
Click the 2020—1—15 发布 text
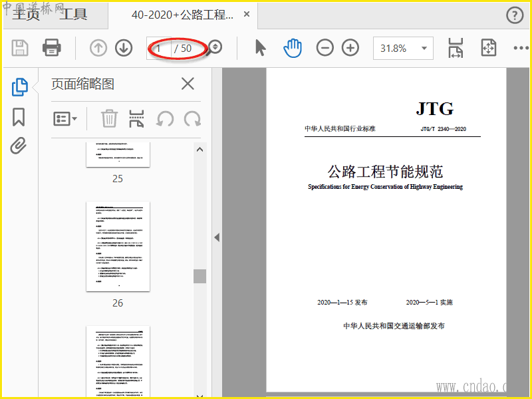pos(342,303)
